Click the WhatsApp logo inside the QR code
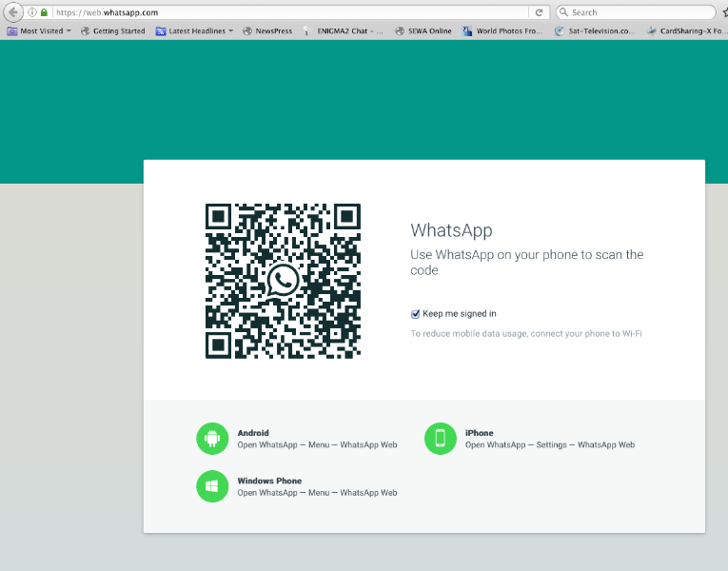The width and height of the screenshot is (728, 571). [283, 281]
